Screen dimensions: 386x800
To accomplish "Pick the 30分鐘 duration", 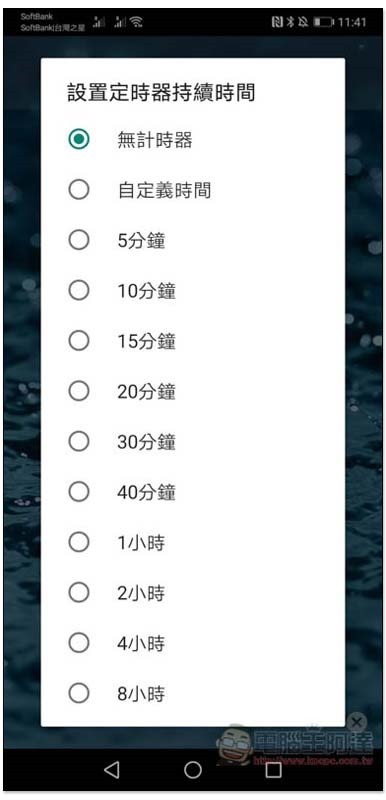I will tap(193, 442).
